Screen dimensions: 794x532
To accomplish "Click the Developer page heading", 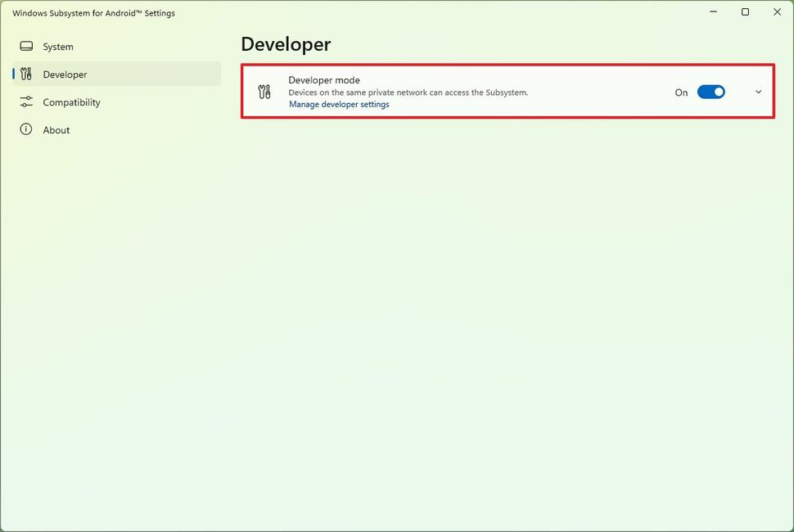I will (285, 44).
